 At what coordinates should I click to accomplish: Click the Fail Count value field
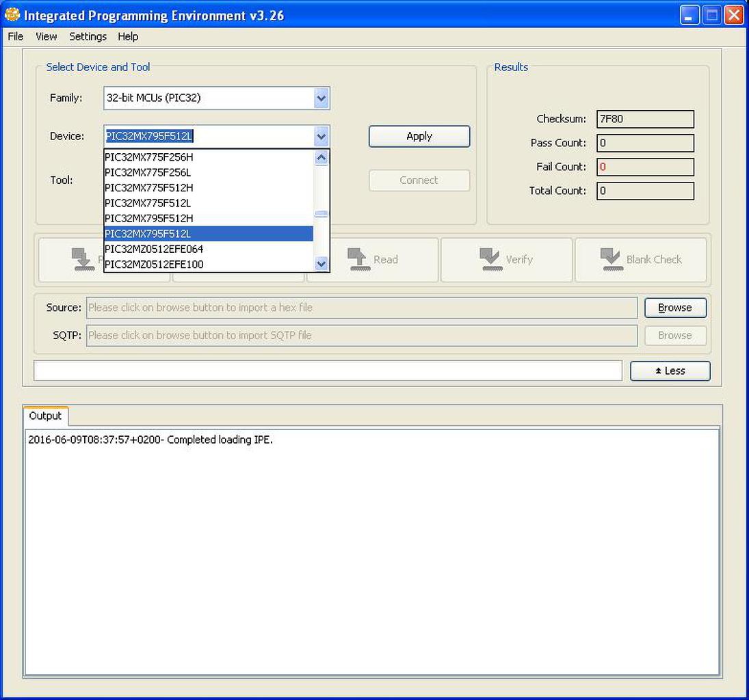click(645, 167)
